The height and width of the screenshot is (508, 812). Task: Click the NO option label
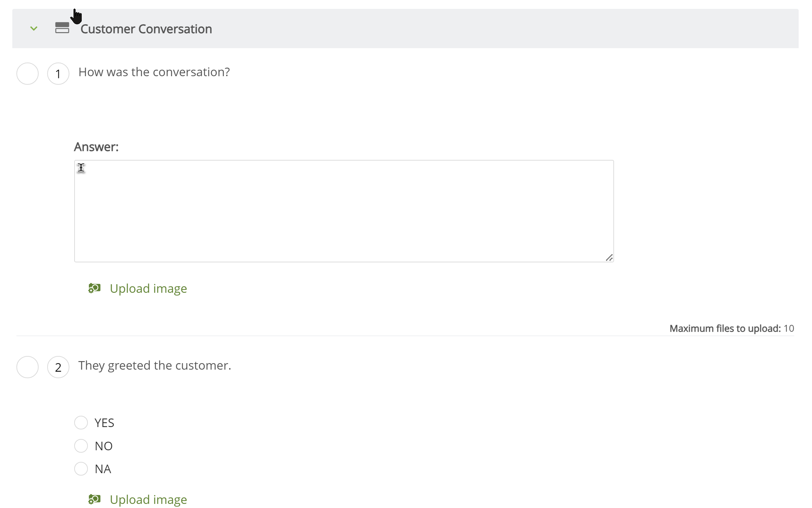[104, 446]
